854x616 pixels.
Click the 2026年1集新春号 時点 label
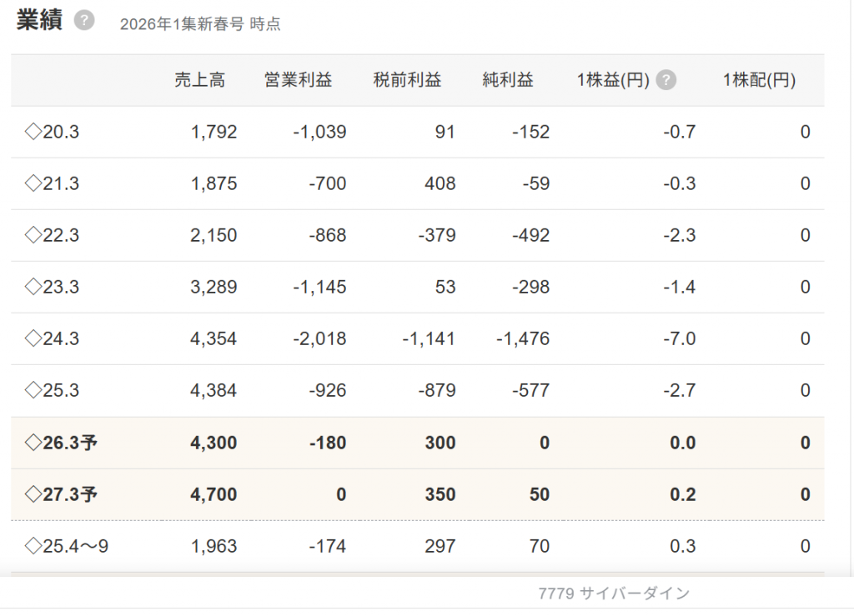200,24
